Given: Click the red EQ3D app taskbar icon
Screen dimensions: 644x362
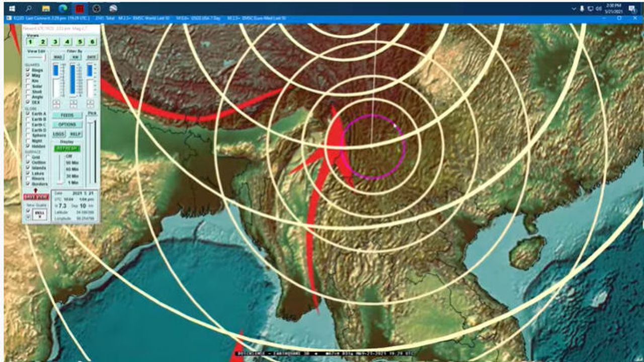Looking at the screenshot, I should 79,9.
